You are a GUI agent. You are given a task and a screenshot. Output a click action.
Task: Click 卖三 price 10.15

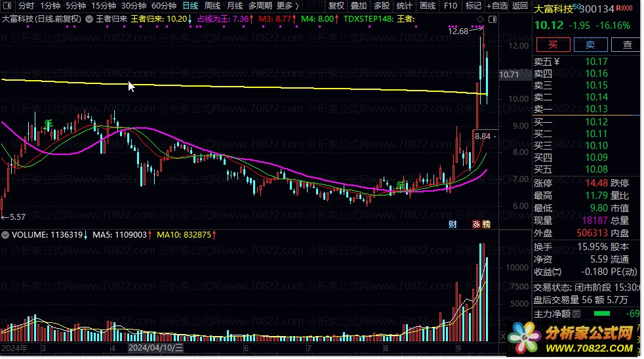pyautogui.click(x=596, y=85)
